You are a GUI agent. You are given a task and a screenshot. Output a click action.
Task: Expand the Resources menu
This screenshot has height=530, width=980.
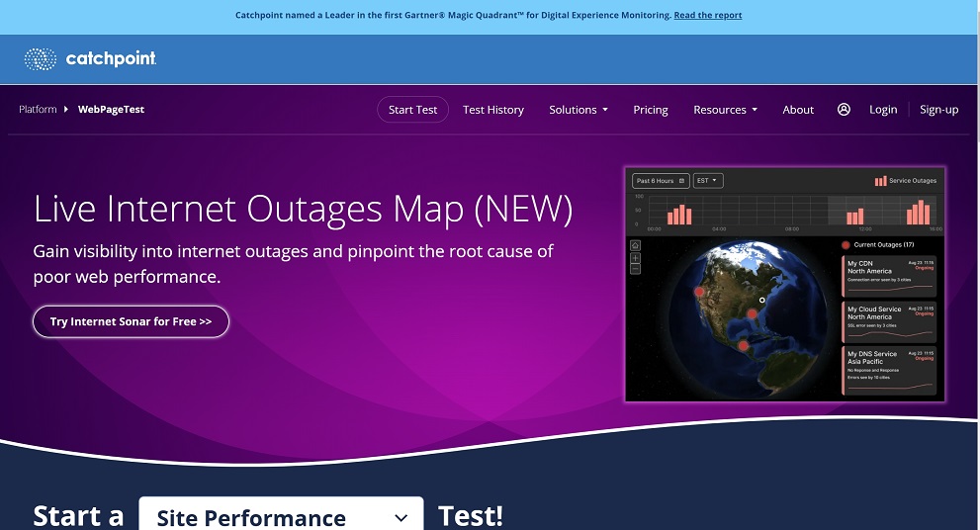[725, 110]
